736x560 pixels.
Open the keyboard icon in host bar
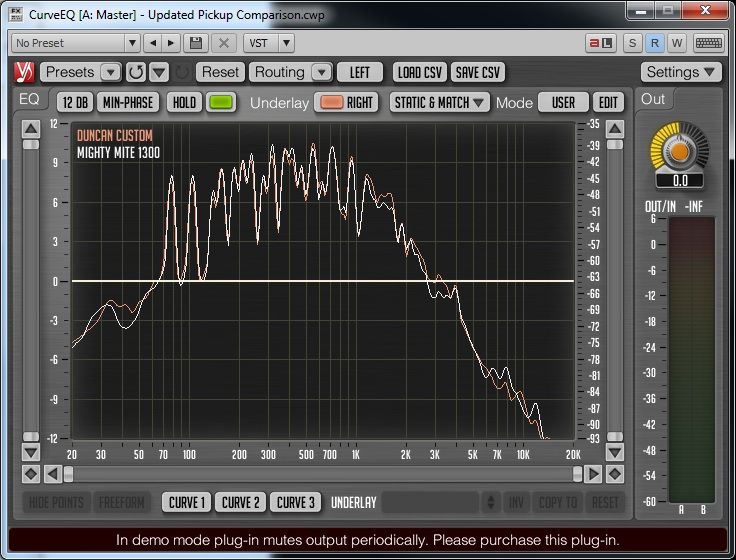pos(708,43)
